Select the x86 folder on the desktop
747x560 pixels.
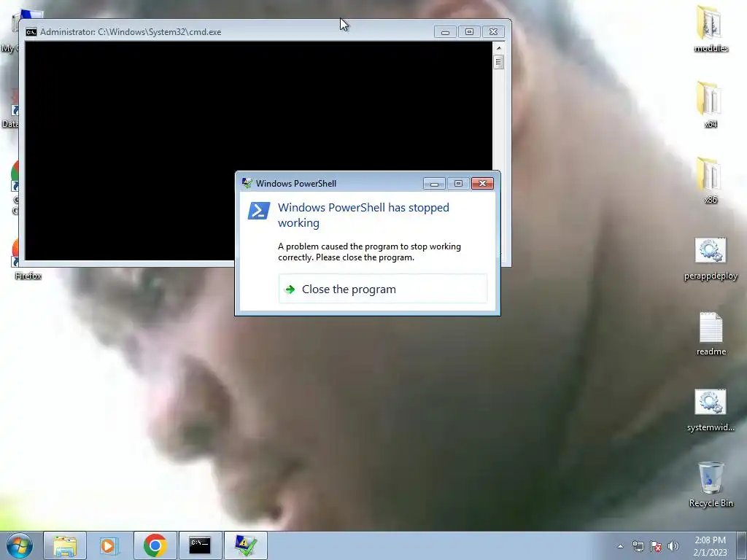pyautogui.click(x=711, y=180)
